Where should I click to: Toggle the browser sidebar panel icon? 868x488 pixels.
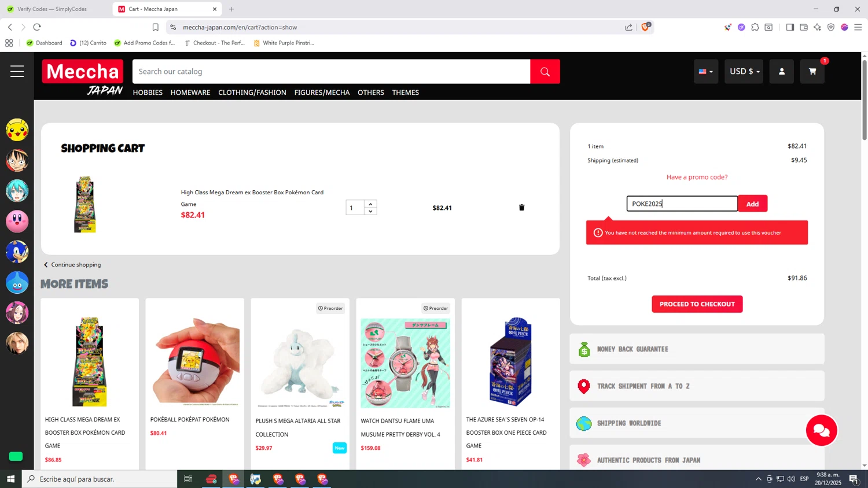790,27
